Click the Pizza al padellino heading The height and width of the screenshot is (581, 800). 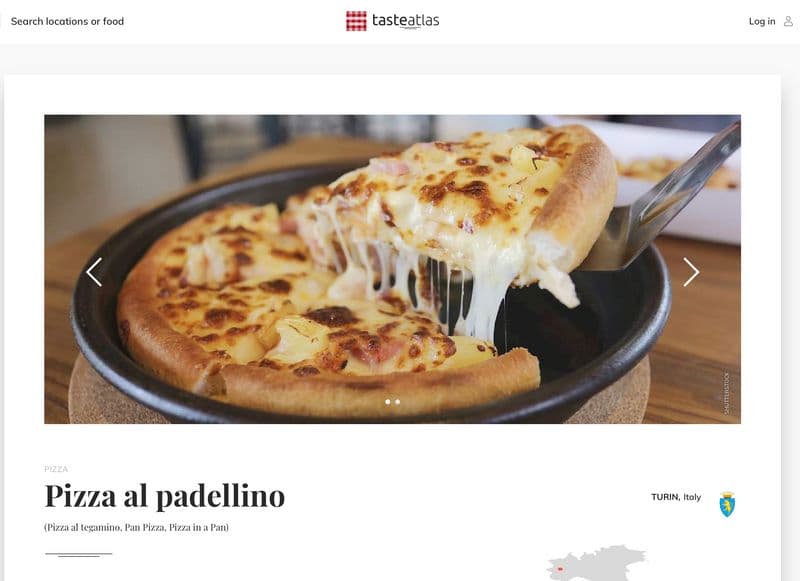[165, 496]
